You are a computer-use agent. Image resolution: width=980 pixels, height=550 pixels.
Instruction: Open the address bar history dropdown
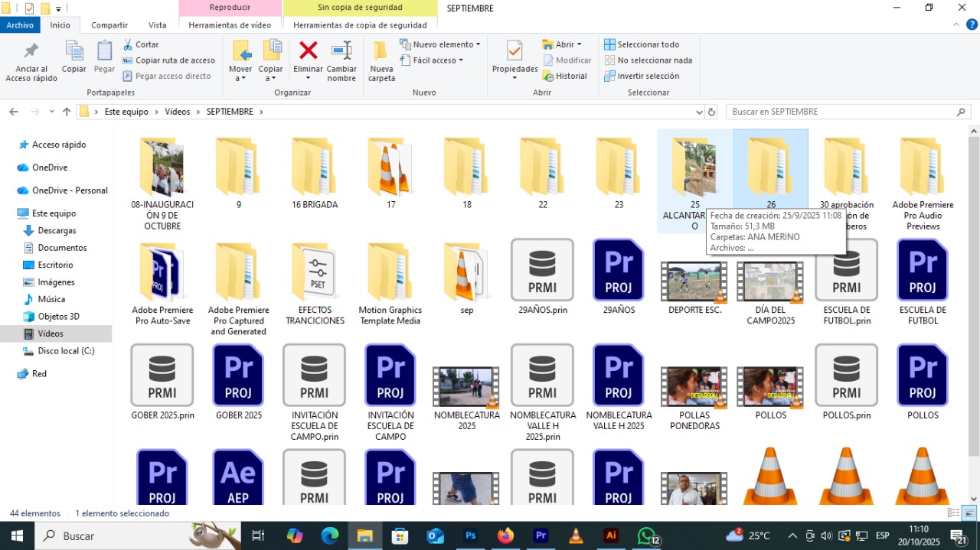(x=698, y=112)
